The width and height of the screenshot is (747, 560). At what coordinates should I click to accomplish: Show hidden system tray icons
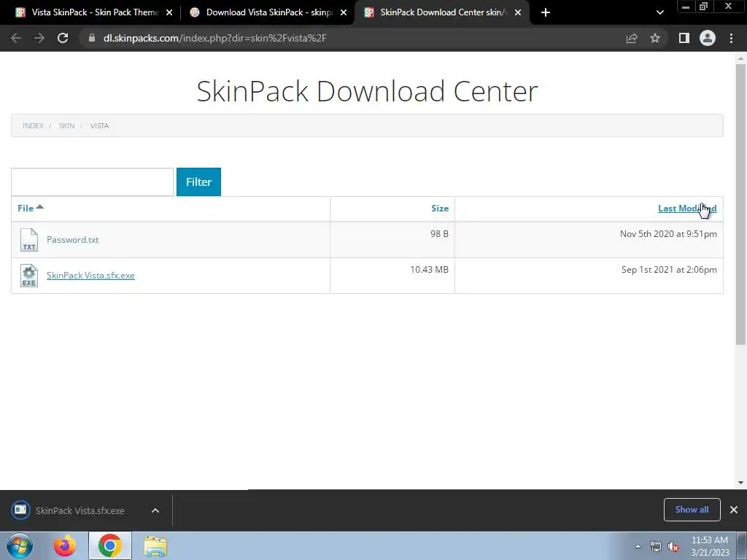638,546
